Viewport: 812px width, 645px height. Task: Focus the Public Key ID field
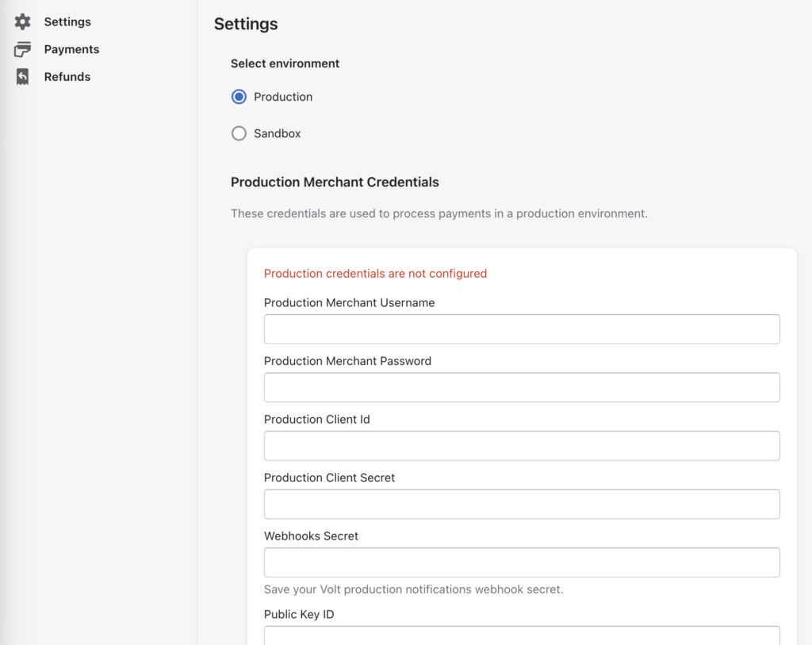(522, 635)
